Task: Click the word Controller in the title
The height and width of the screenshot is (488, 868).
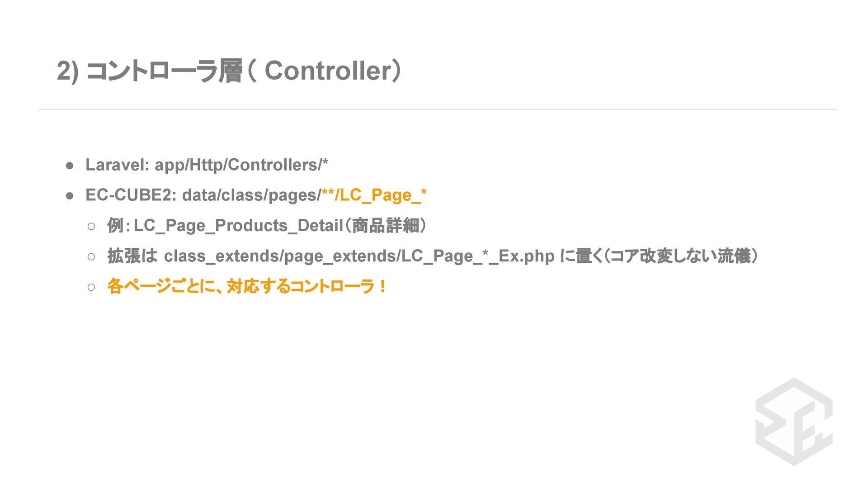Action: [328, 71]
